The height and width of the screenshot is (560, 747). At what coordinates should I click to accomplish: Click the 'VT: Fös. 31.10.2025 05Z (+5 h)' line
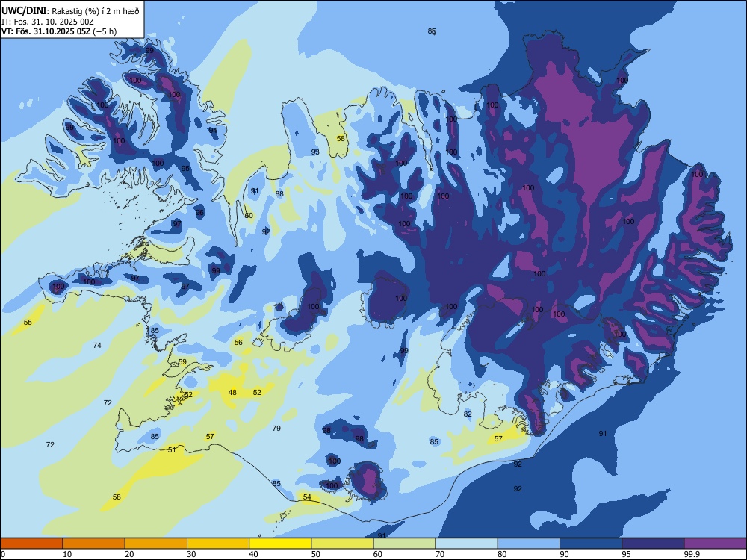pos(58,31)
